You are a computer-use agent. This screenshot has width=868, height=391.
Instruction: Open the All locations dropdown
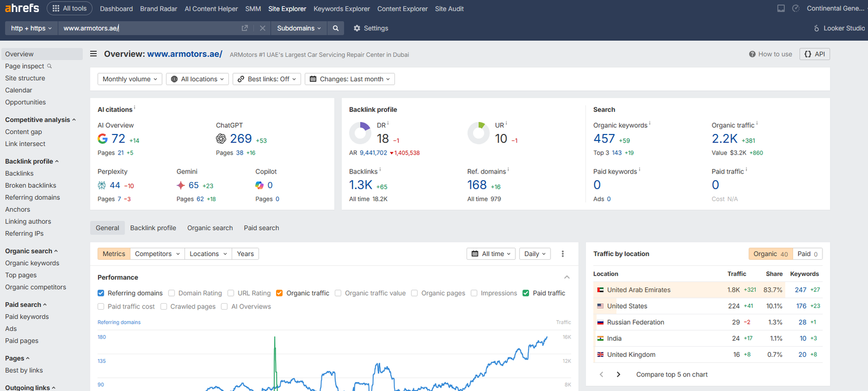[197, 79]
